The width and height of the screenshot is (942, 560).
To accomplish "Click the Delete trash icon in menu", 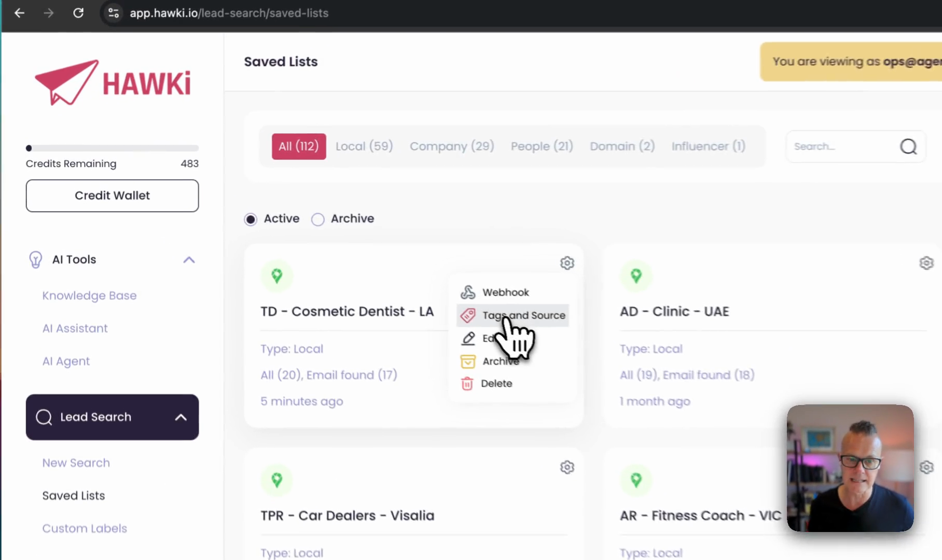I will [467, 384].
